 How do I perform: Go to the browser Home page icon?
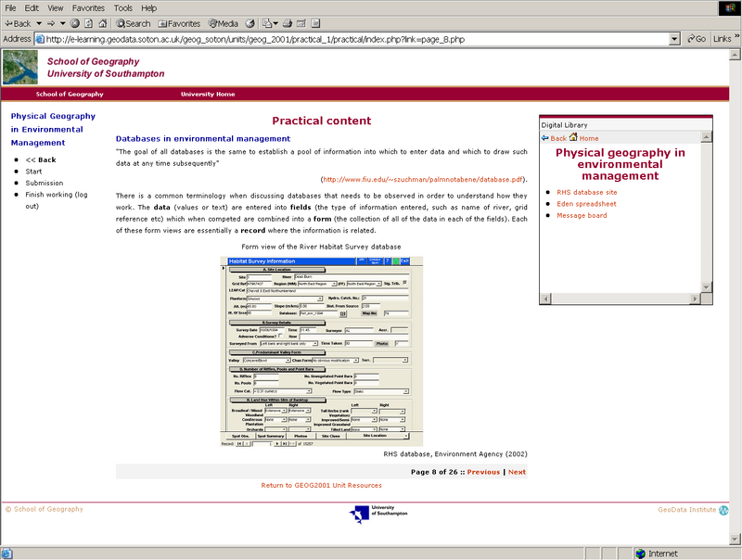103,23
